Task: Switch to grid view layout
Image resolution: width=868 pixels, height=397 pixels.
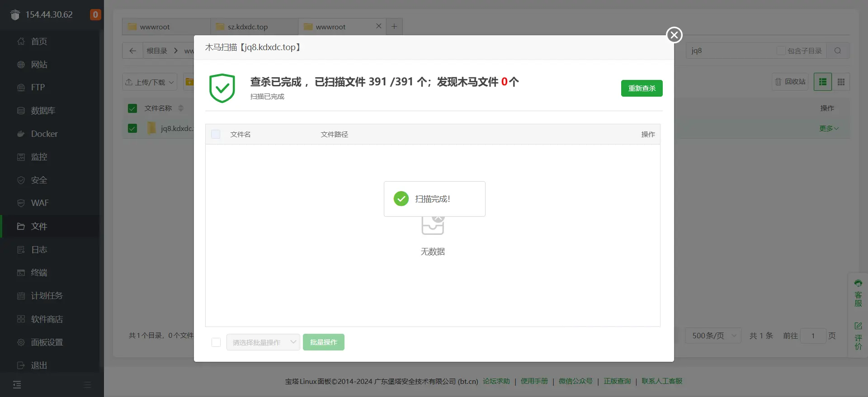Action: 841,82
